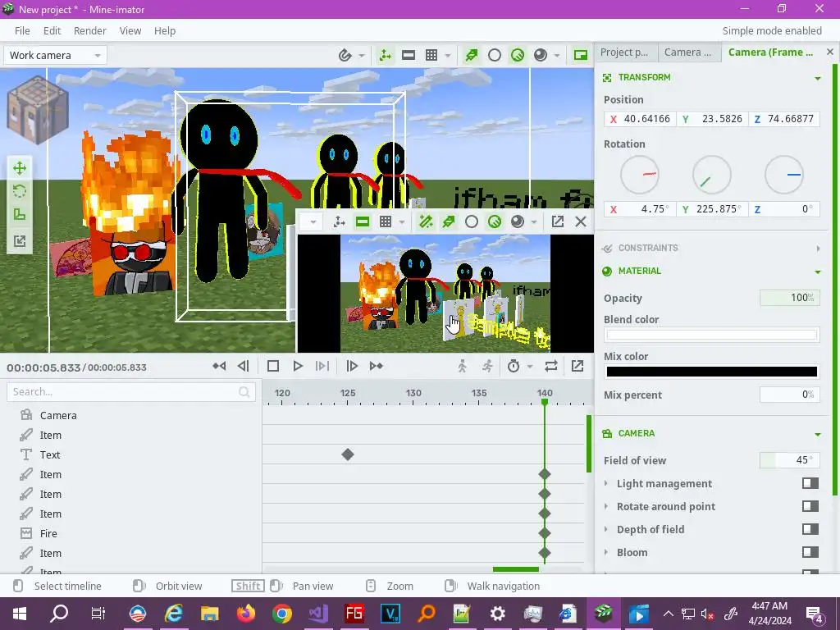Select the Camera timeline row
The image size is (840, 630).
(x=131, y=415)
